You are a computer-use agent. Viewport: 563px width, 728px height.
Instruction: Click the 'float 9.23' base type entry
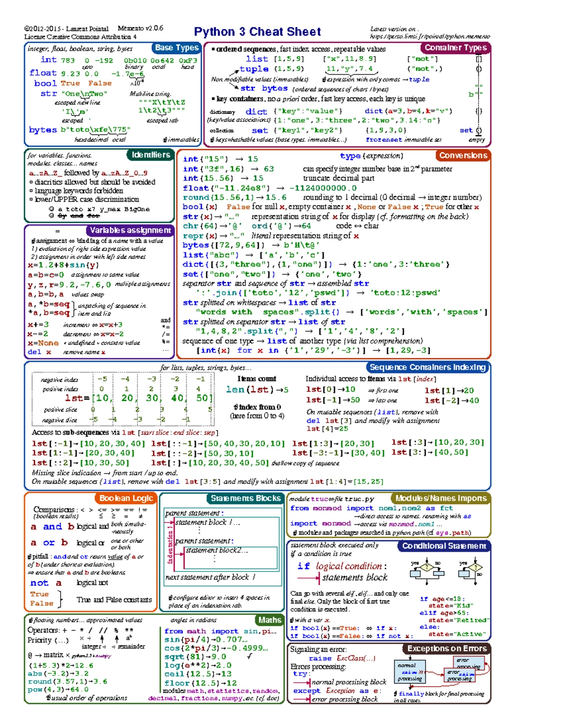tap(55, 73)
